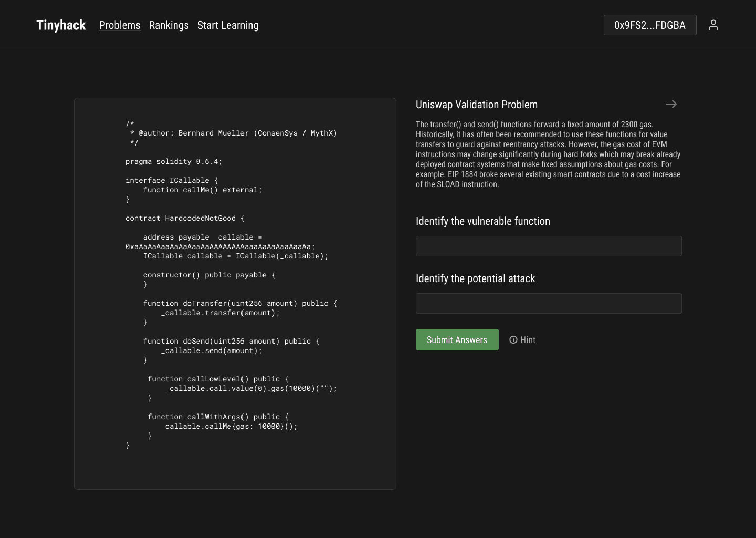Viewport: 756px width, 538px height.
Task: Click the '@author: Bernhard Mueller' comment line
Action: [233, 133]
